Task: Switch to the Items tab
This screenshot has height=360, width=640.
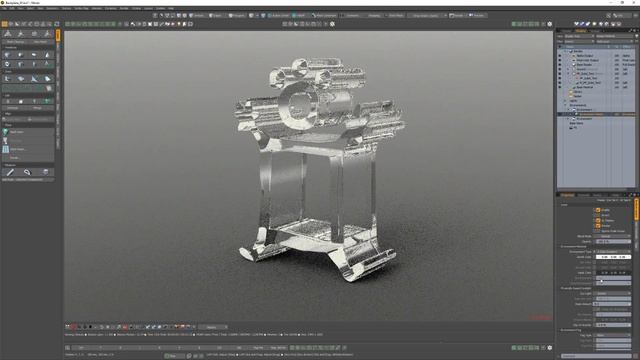Action: 566,31
